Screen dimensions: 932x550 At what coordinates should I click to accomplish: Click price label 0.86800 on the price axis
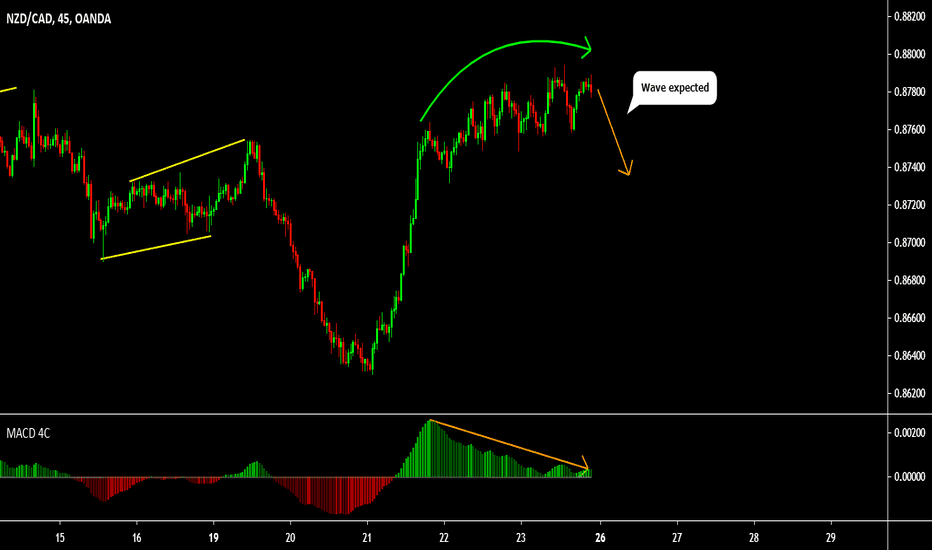pyautogui.click(x=909, y=280)
